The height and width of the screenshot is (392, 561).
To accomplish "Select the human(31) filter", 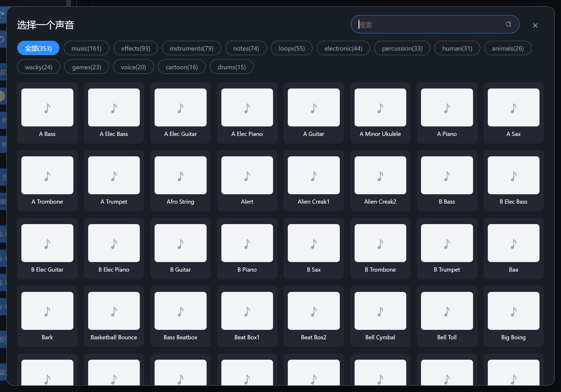I will click(457, 48).
